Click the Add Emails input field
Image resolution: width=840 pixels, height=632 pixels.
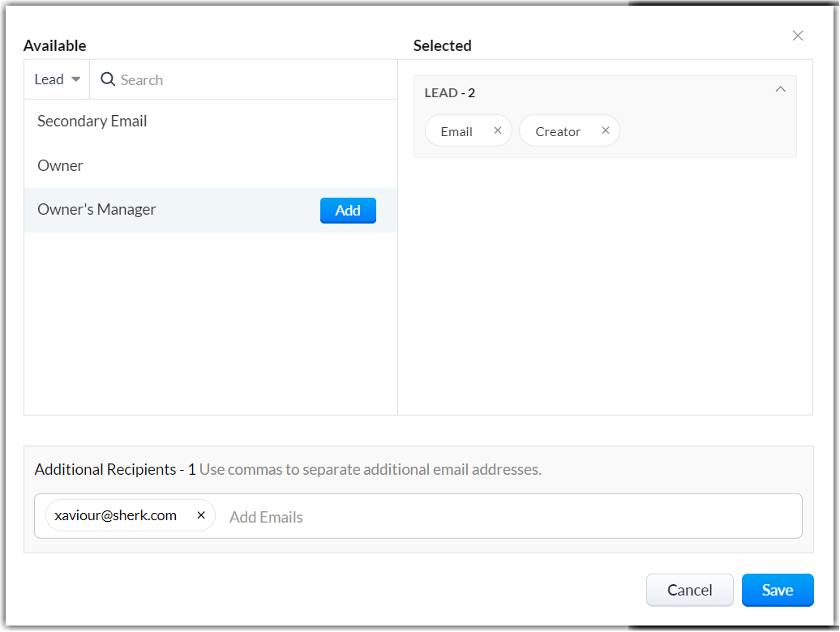point(486,517)
